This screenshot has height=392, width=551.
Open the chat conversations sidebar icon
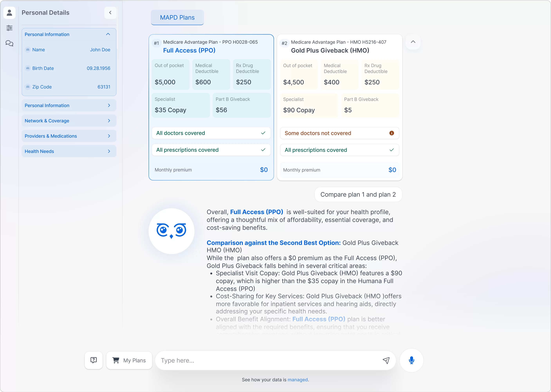[10, 43]
